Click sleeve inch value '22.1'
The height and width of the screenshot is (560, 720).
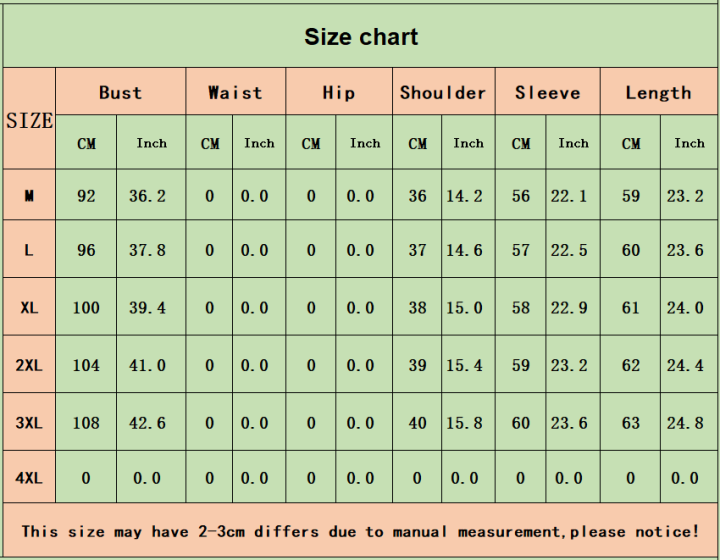pos(569,196)
